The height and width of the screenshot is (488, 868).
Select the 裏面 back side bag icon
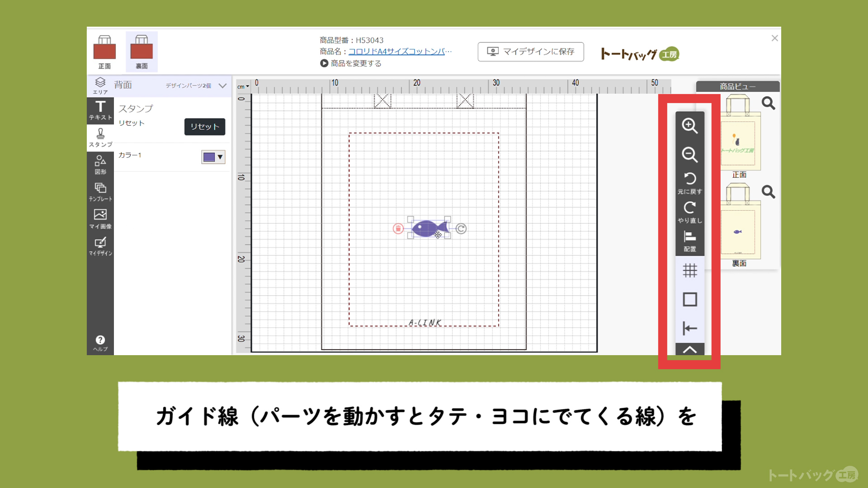point(142,52)
